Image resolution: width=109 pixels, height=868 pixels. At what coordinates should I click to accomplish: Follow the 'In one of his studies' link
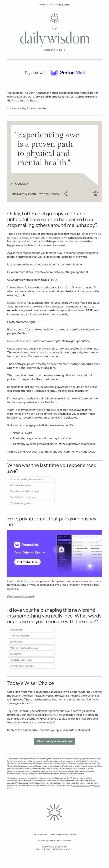tap(19, 341)
